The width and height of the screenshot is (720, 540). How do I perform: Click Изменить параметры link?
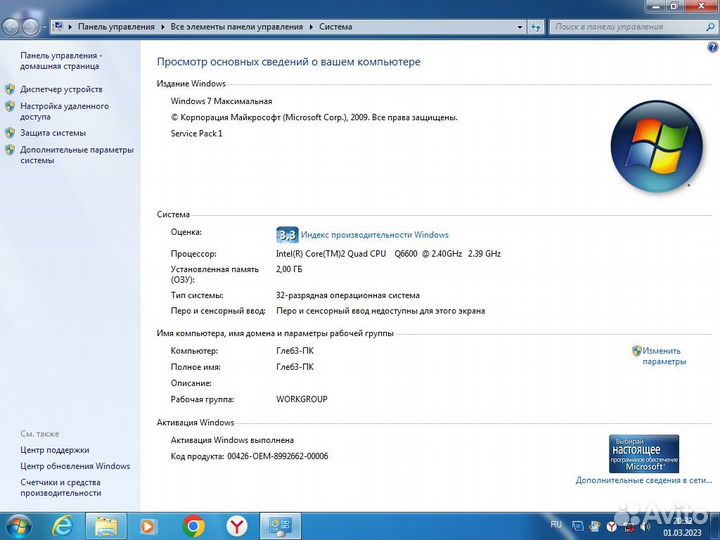(664, 356)
